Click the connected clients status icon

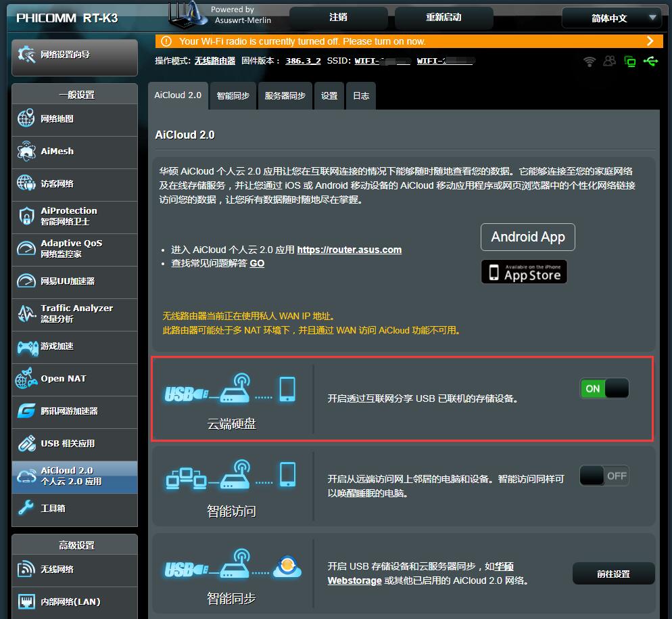[x=609, y=62]
